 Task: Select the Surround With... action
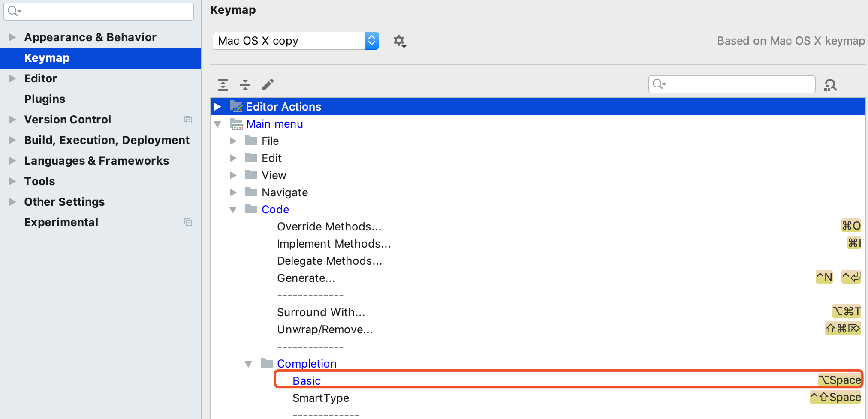[321, 312]
